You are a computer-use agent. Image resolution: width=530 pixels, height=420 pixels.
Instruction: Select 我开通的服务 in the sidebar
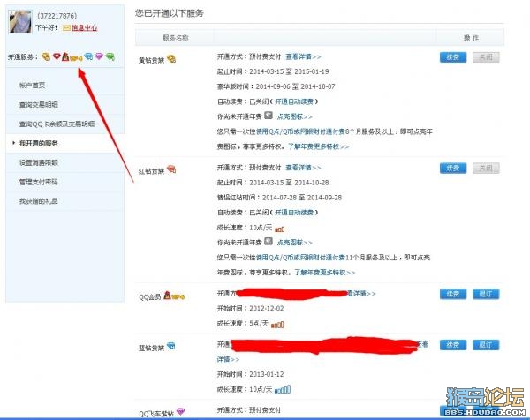pyautogui.click(x=39, y=143)
